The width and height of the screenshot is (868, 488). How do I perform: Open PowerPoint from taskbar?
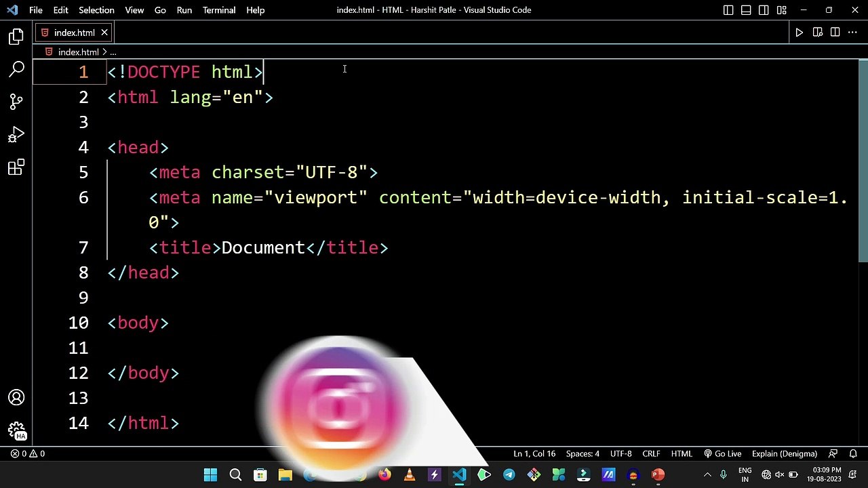pos(658,474)
